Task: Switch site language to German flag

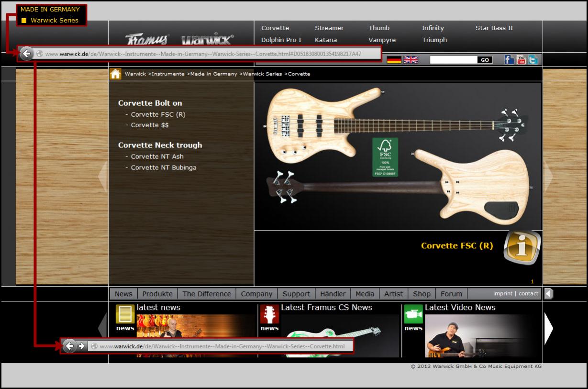Action: click(394, 60)
